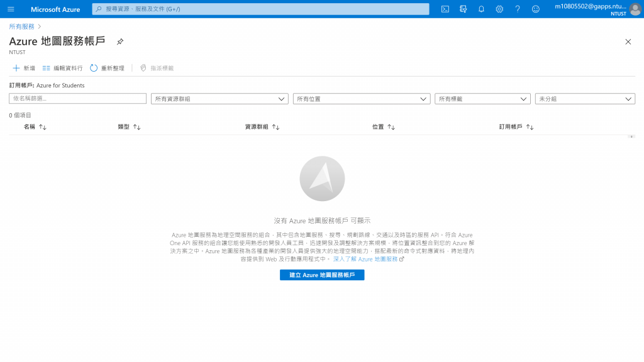Viewport: 644px width, 362px height.
Task: Open feedback smiley icon
Action: tap(536, 9)
